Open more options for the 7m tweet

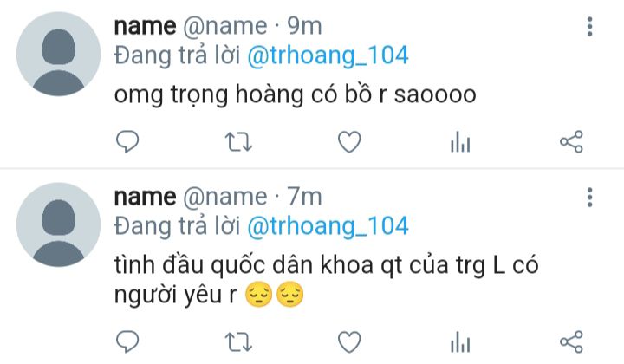[x=590, y=198]
